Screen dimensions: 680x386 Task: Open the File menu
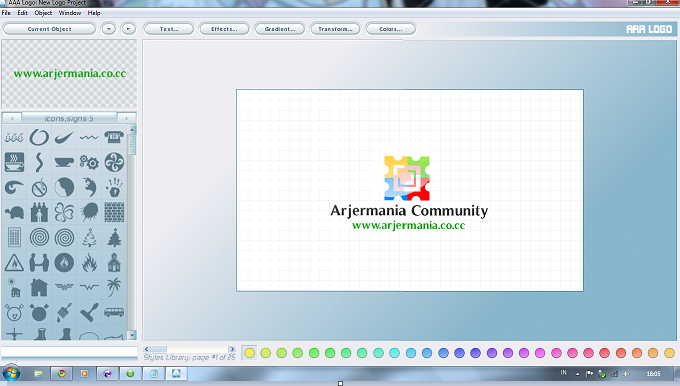(6, 13)
